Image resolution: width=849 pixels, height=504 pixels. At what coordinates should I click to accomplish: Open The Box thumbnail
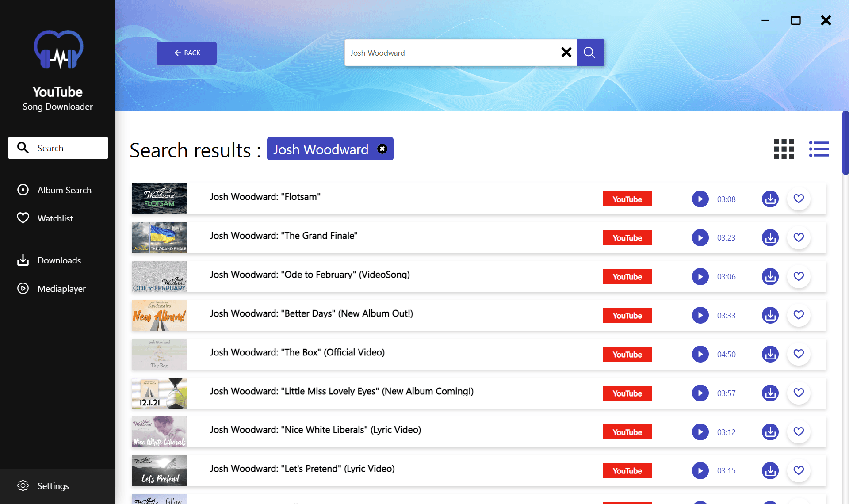coord(159,355)
